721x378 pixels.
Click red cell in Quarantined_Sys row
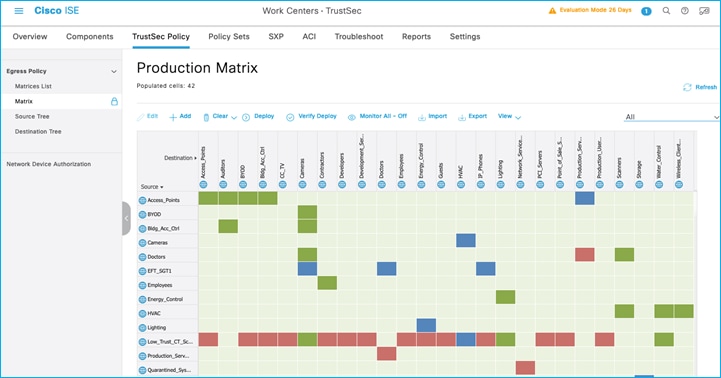point(525,368)
